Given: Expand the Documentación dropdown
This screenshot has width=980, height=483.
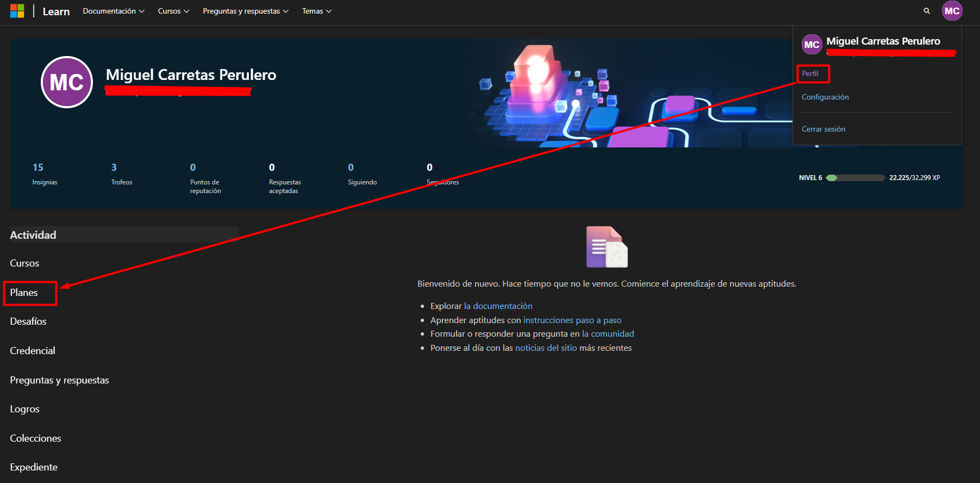Looking at the screenshot, I should (114, 11).
